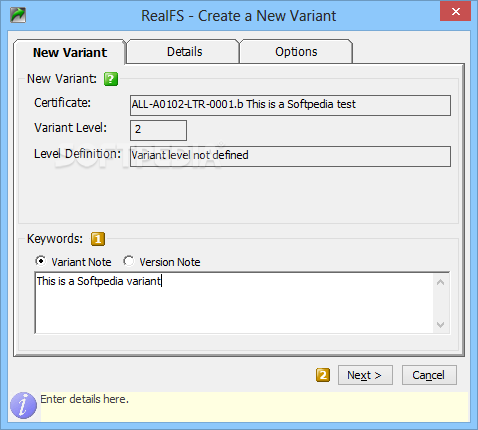
Task: Switch to the Details tab
Action: (183, 52)
